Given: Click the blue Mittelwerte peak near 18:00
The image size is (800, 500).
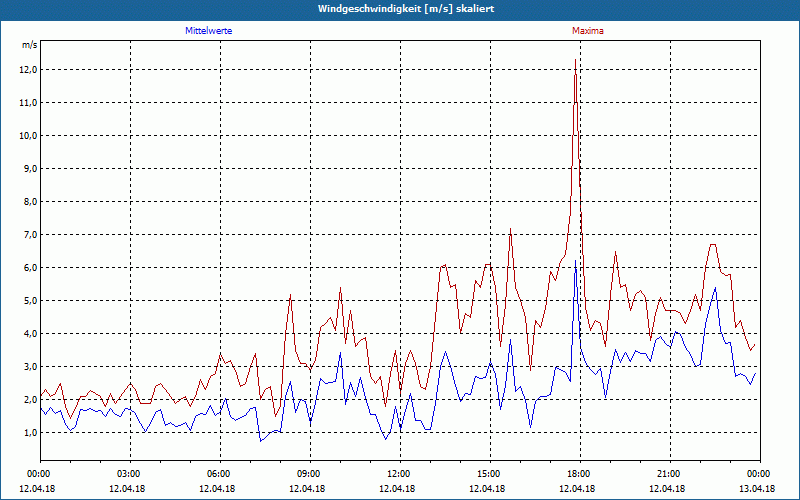Looking at the screenshot, I should (576, 261).
